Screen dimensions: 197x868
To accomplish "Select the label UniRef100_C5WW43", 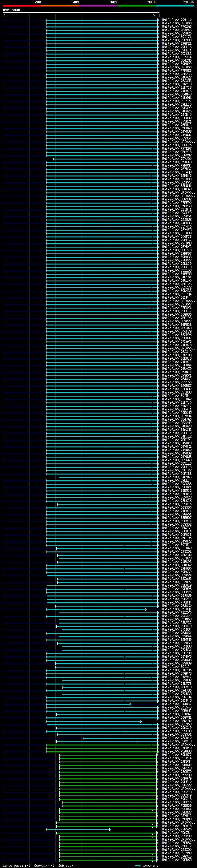I will click(177, 128).
